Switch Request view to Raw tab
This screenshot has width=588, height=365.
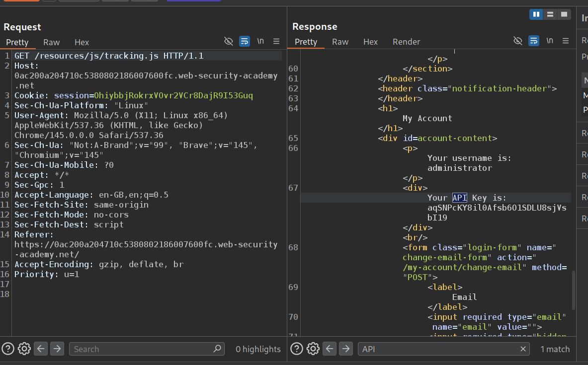pyautogui.click(x=51, y=42)
